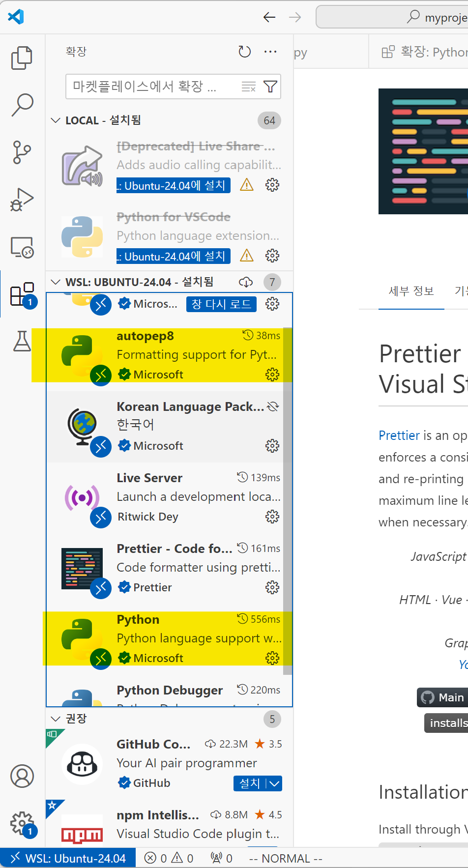Click the marketplace extension search box
The image size is (468, 868).
click(152, 87)
